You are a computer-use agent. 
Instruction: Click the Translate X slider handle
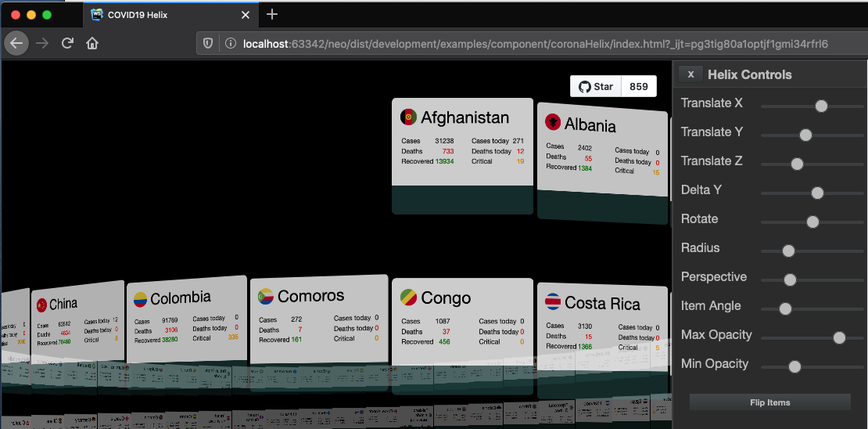coord(822,106)
